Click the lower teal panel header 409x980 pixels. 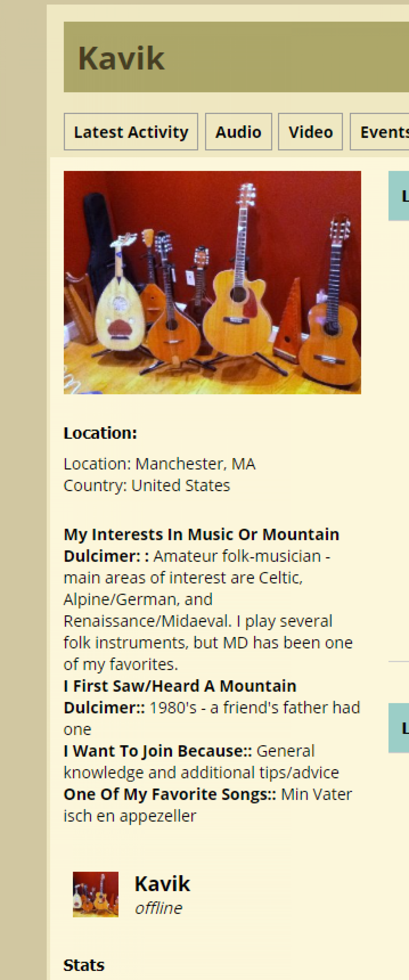point(399,728)
